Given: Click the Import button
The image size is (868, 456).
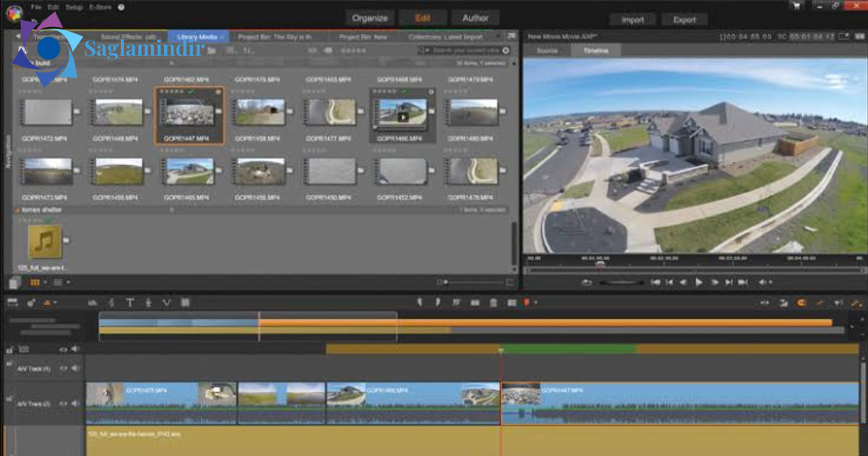Looking at the screenshot, I should (632, 20).
